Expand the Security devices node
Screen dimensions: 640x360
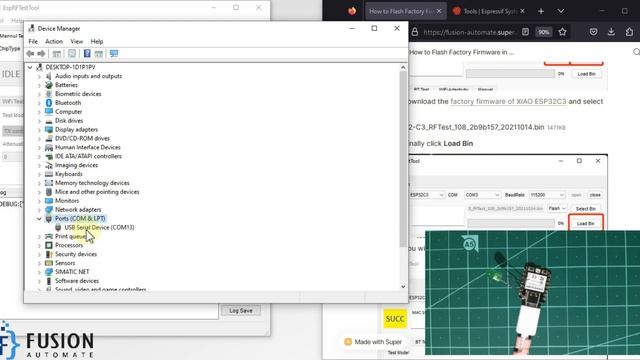click(39, 254)
